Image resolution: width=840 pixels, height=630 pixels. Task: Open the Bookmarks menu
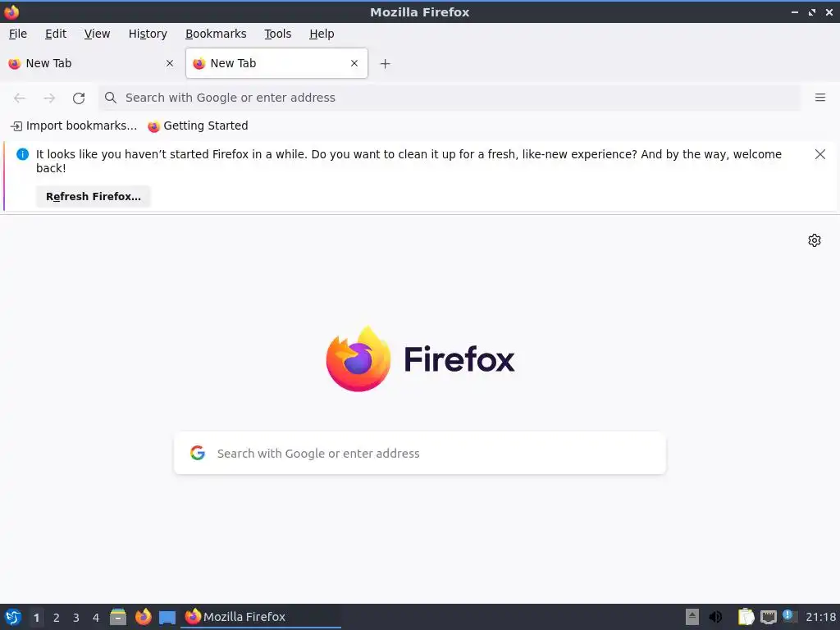(x=216, y=34)
